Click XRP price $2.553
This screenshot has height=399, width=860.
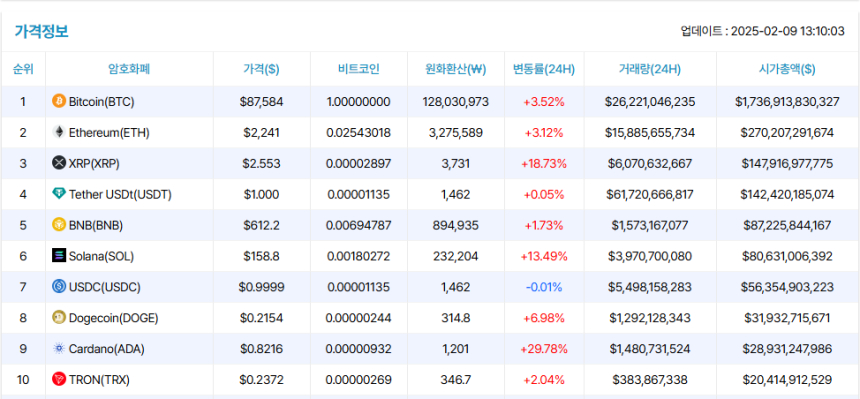pyautogui.click(x=262, y=164)
